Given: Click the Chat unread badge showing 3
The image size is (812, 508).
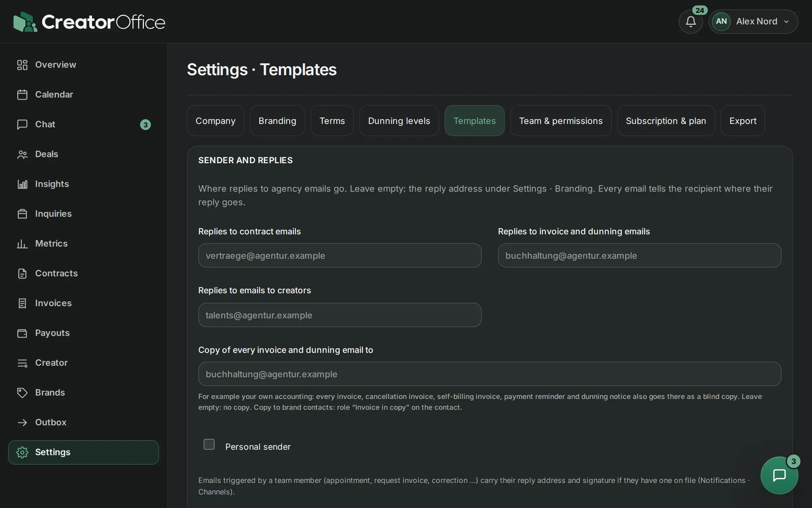Looking at the screenshot, I should tap(145, 125).
